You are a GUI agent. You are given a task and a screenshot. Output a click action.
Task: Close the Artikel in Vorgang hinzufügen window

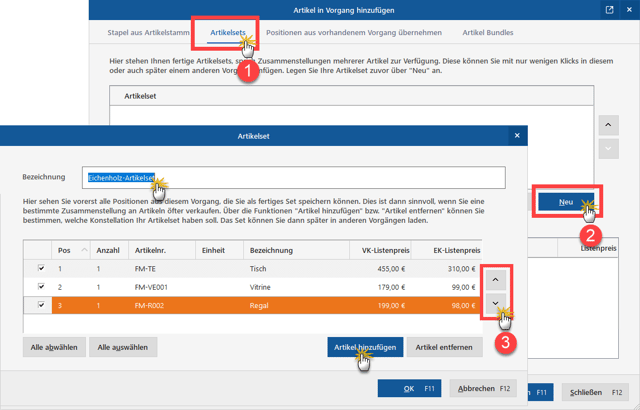point(629,10)
